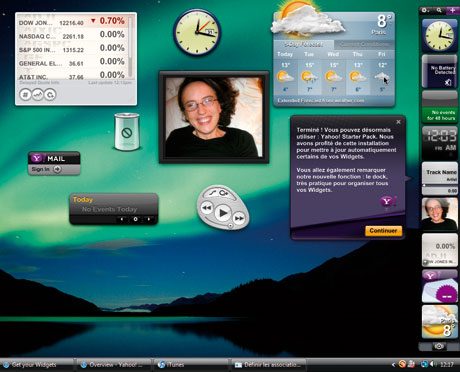Click the Continuer button in Yahoo popup

(x=383, y=231)
